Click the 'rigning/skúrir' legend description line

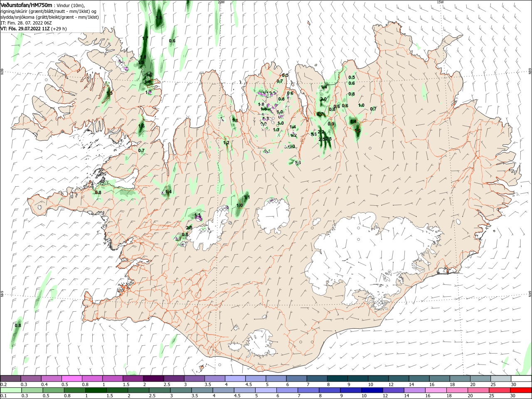[x=49, y=11]
